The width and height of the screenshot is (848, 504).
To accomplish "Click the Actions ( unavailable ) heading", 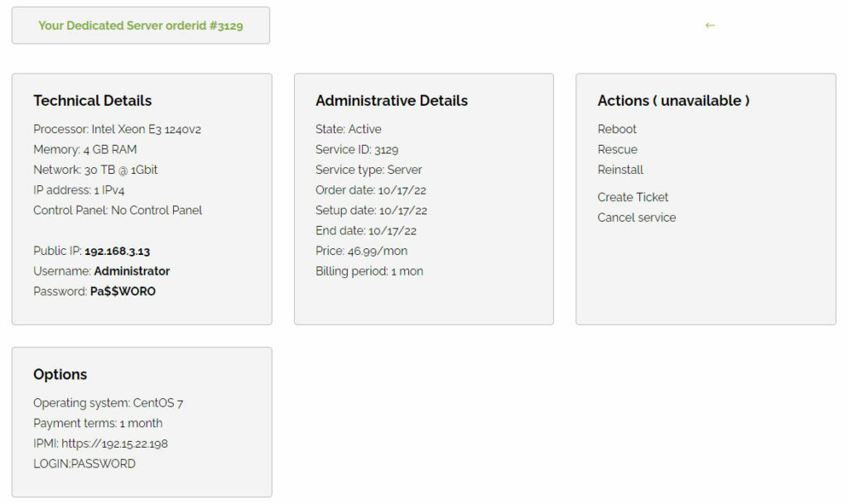I will tap(673, 101).
